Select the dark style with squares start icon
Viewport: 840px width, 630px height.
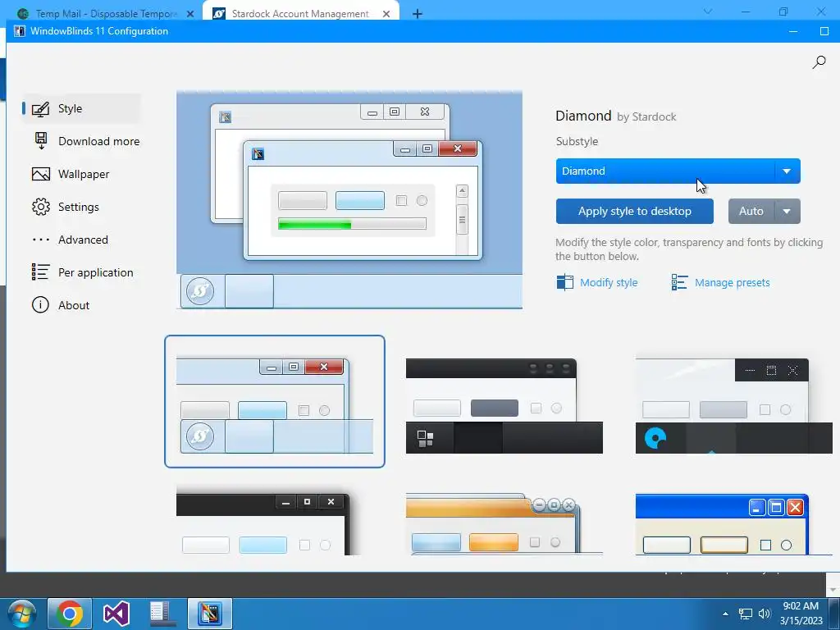pos(504,405)
